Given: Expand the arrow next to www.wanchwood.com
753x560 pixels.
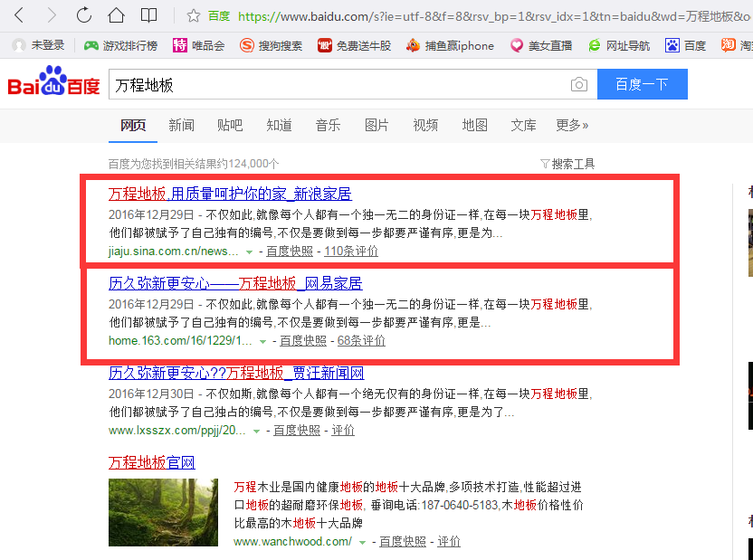Looking at the screenshot, I should point(363,542).
